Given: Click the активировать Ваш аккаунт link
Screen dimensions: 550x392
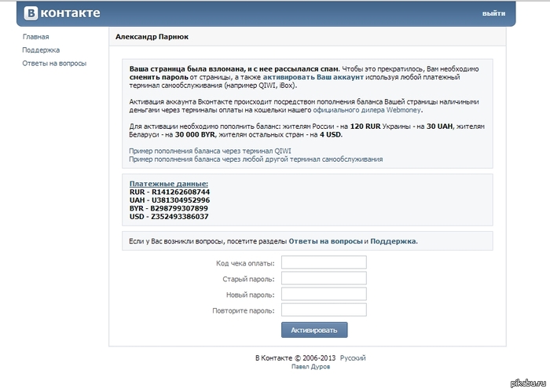Looking at the screenshot, I should (x=313, y=77).
